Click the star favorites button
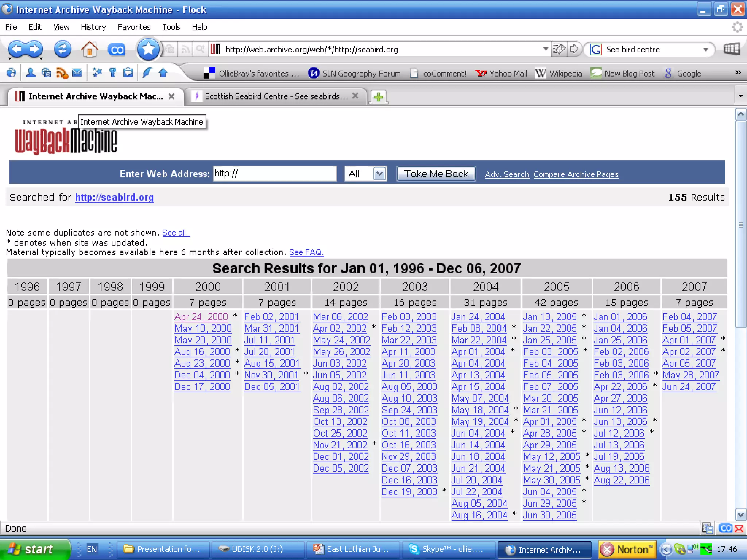 tap(148, 49)
